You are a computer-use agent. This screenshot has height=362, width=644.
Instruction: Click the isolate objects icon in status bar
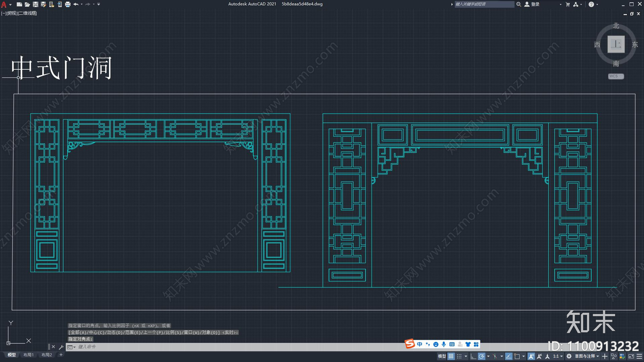614,356
